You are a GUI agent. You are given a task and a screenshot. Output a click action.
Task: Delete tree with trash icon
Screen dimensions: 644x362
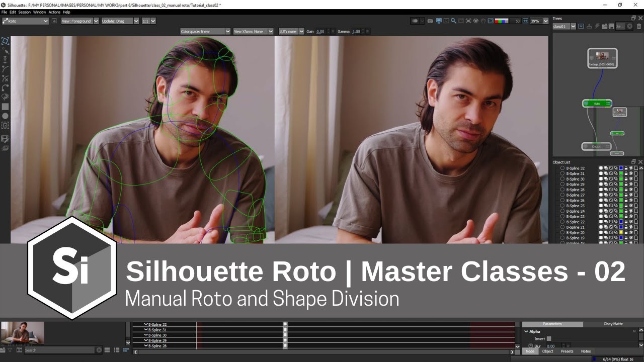tap(639, 27)
